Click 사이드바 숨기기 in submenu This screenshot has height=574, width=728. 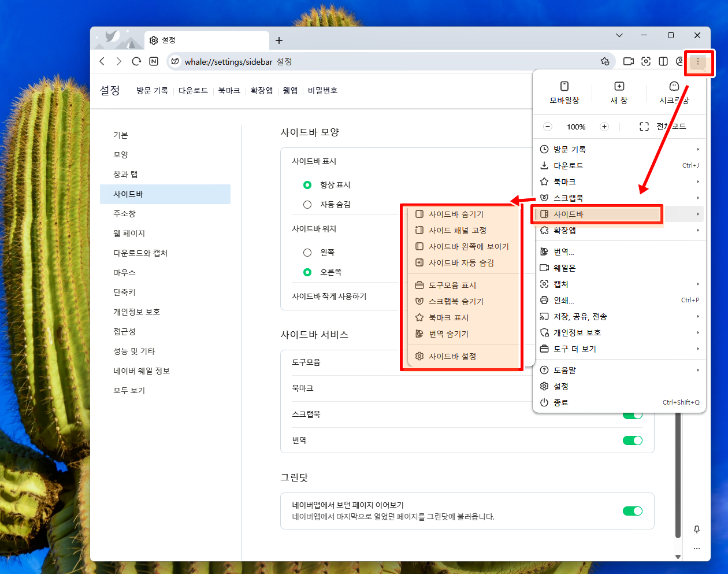(465, 214)
